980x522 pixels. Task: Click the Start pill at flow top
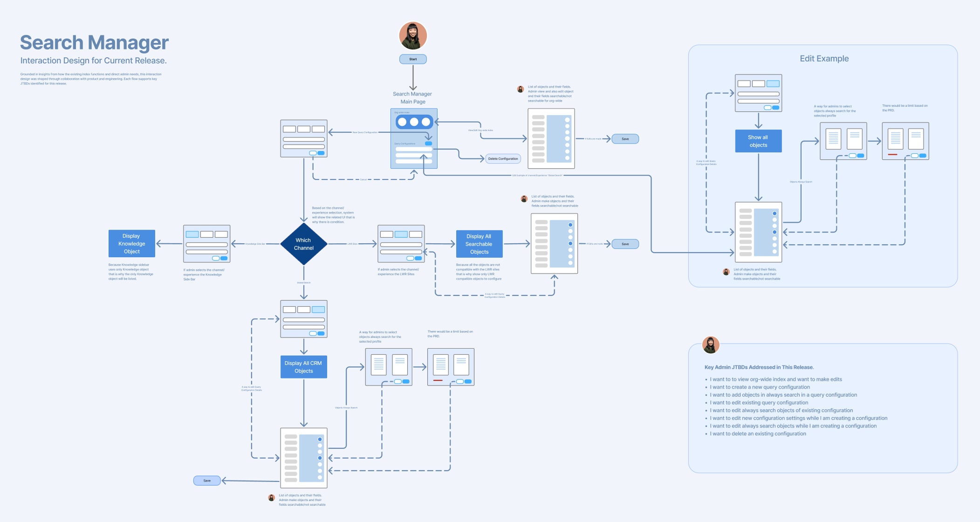pyautogui.click(x=413, y=59)
